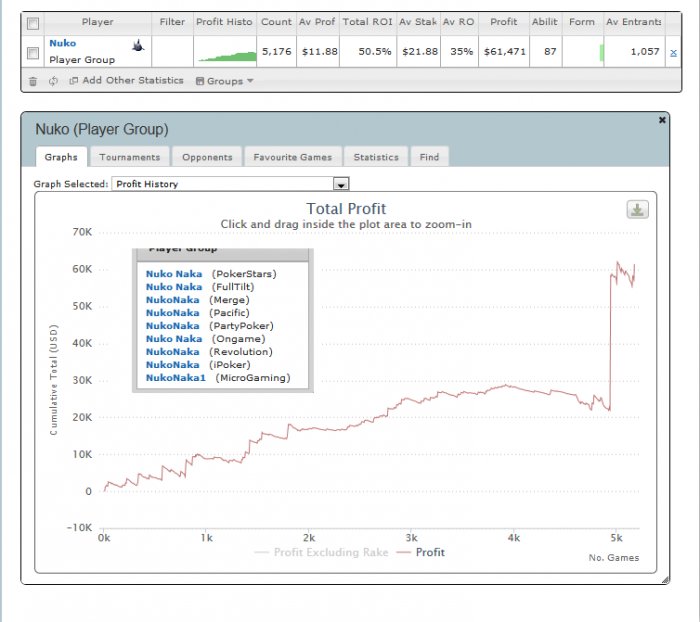Click the panel's corner resize grip
The image size is (700, 622).
tap(665, 580)
